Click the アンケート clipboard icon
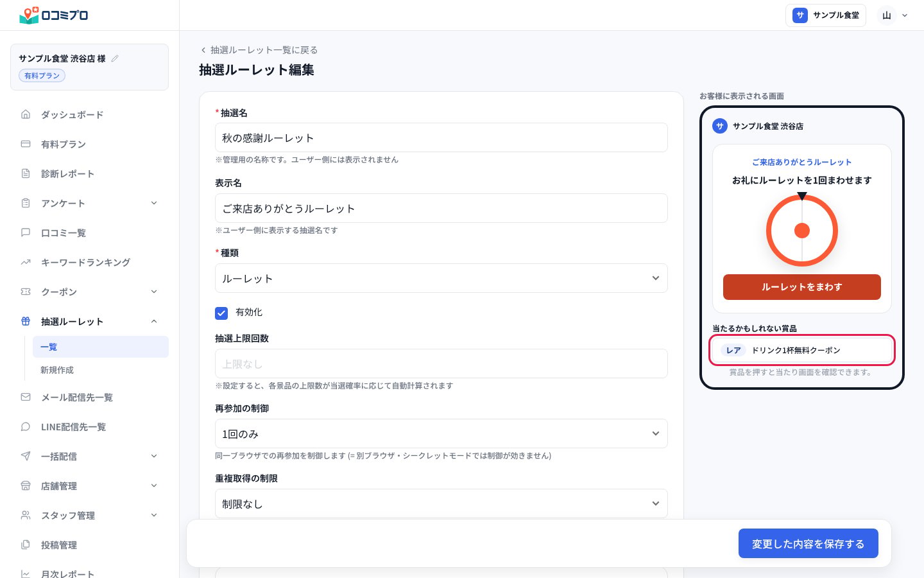Viewport: 924px width, 578px height. 26,203
